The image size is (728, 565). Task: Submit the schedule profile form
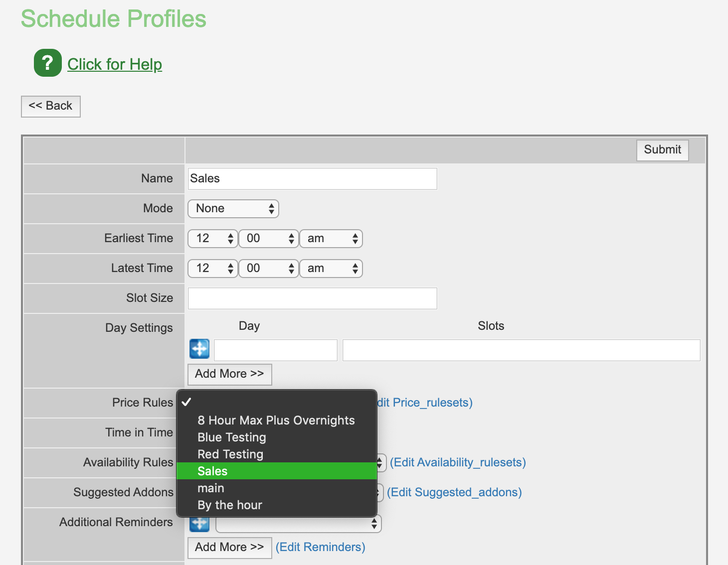click(x=662, y=150)
